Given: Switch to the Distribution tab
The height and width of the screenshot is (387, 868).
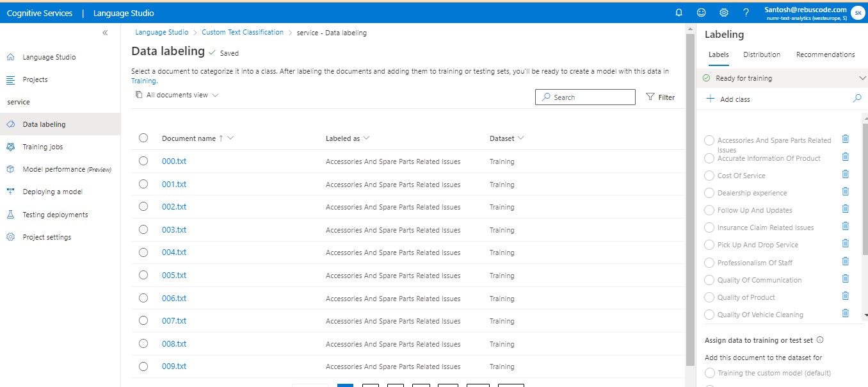Looking at the screenshot, I should pos(761,54).
